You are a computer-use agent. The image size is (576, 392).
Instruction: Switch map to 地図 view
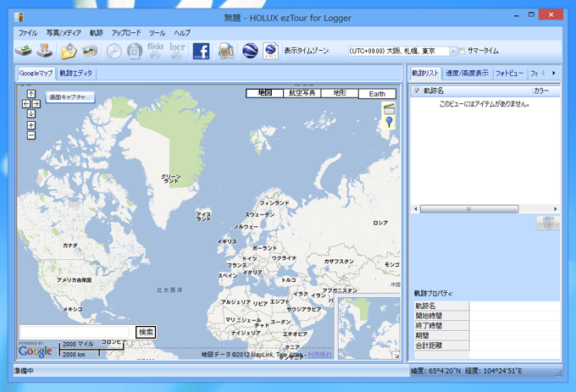coord(265,93)
